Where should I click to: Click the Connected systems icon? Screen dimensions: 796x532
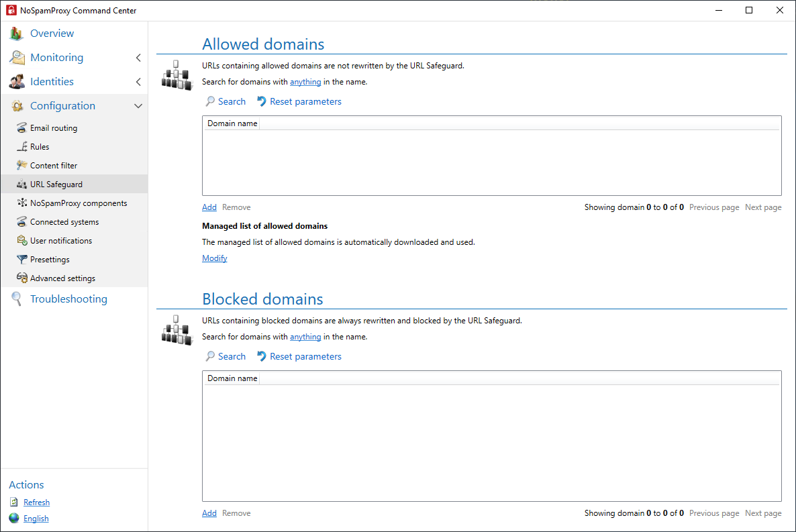[21, 221]
